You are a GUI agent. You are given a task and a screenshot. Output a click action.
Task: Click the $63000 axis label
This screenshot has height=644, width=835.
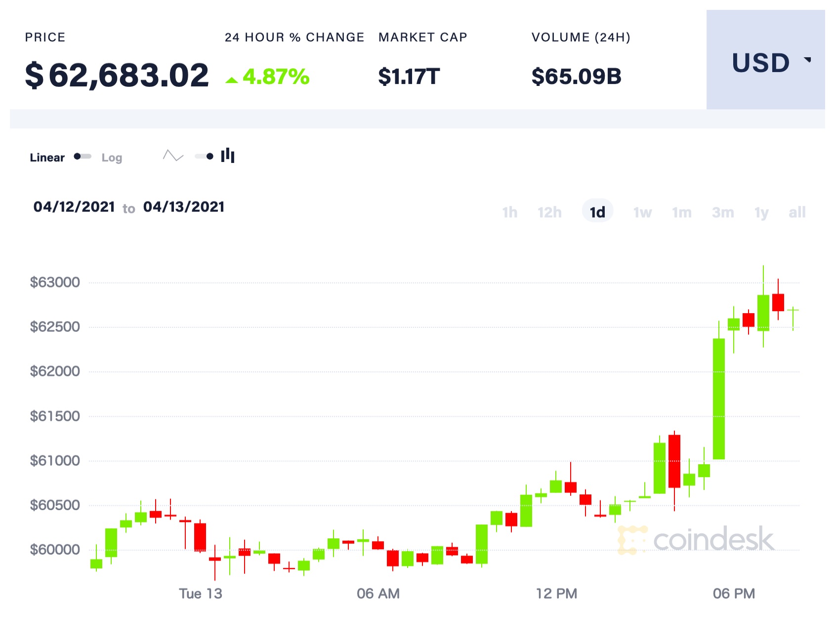pos(55,282)
